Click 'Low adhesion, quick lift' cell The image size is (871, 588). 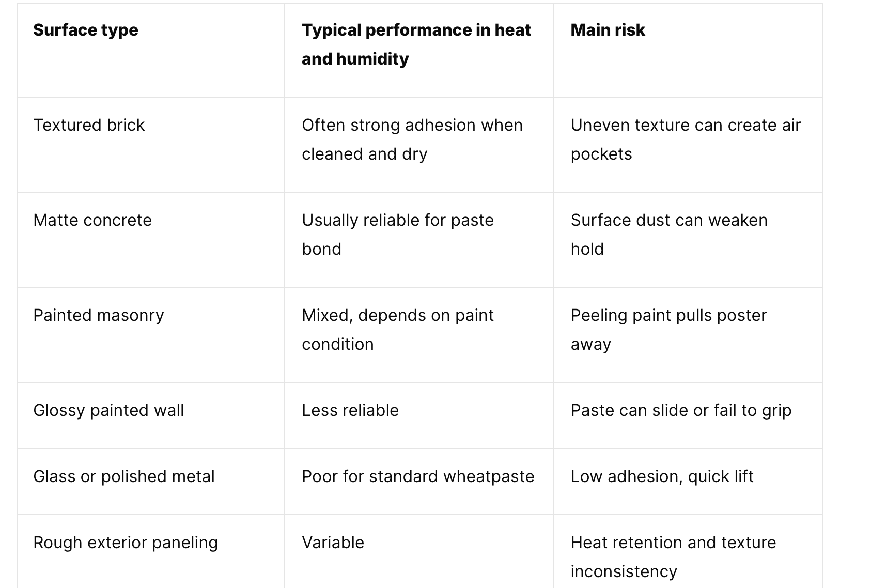point(688,482)
